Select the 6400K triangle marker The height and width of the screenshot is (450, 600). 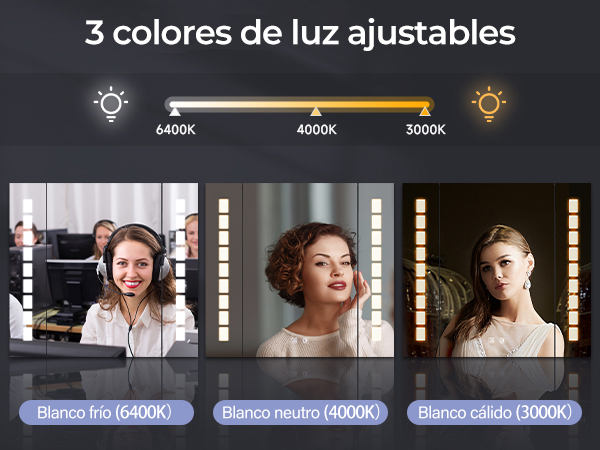(x=175, y=111)
